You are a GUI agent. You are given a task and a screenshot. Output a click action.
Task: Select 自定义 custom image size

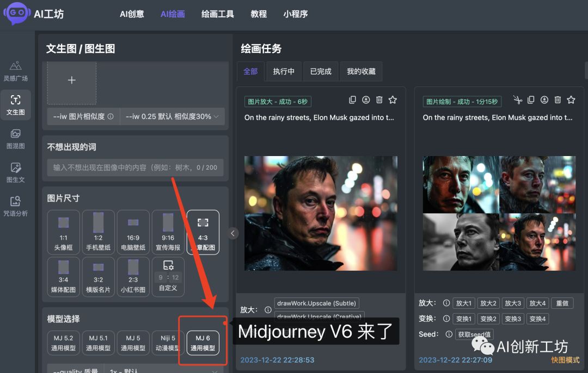168,277
